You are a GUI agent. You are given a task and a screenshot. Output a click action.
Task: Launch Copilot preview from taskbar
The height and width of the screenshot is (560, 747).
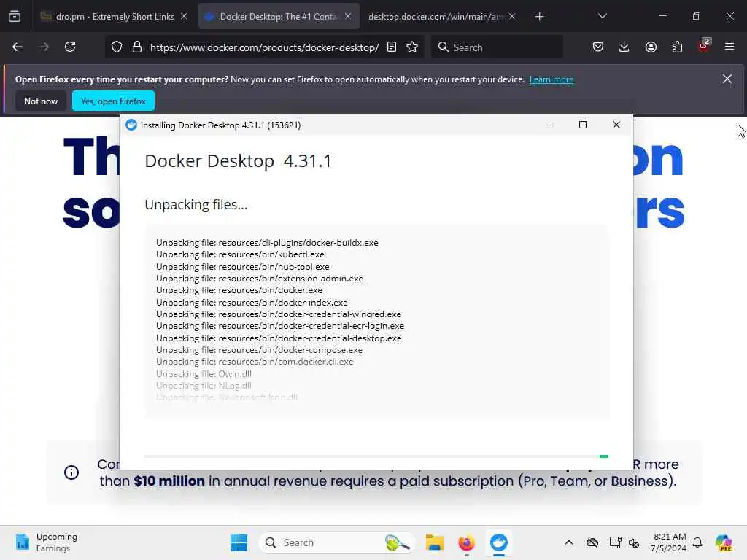(x=724, y=542)
